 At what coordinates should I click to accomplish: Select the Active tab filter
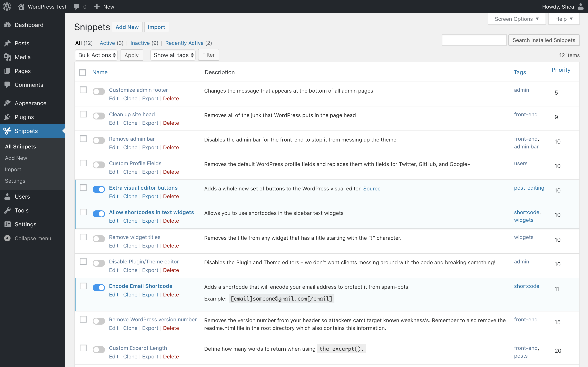point(108,43)
